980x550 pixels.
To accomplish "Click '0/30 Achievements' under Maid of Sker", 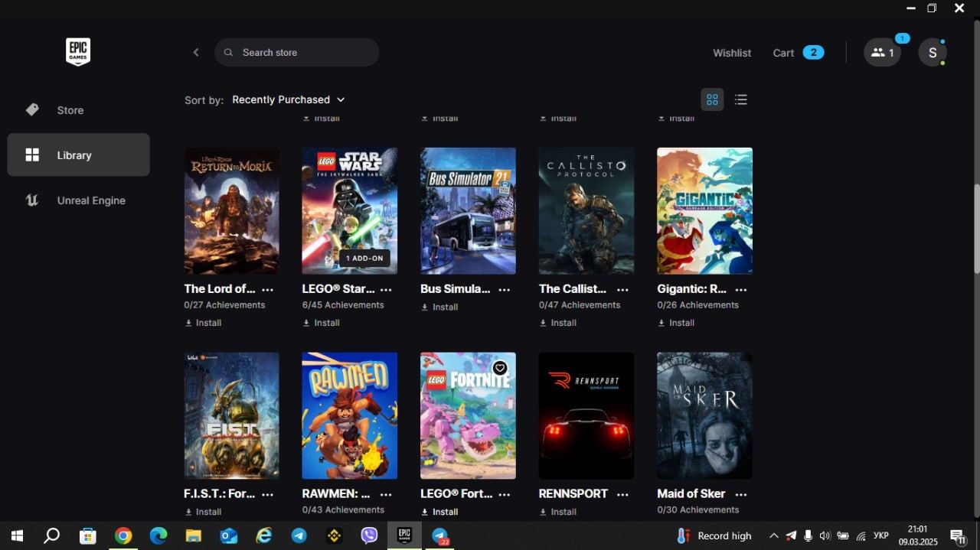I will click(x=698, y=510).
